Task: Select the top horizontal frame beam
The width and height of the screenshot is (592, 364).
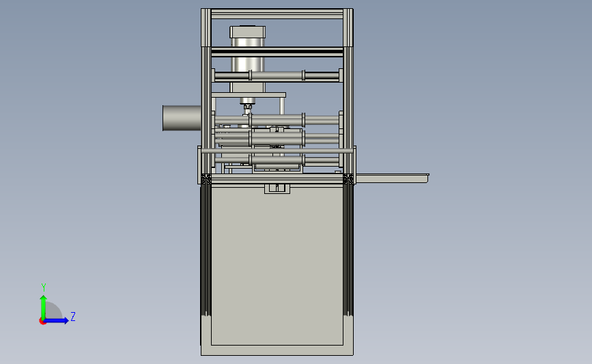Action: [277, 14]
